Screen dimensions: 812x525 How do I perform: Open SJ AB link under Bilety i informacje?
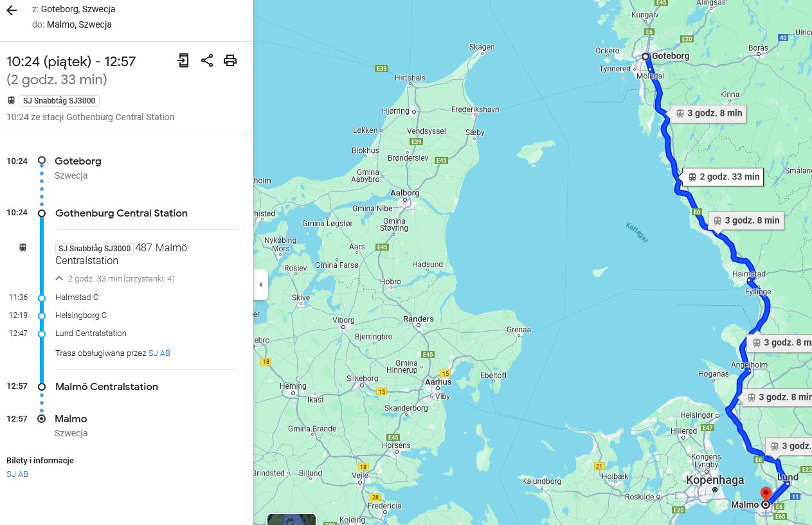pos(17,474)
